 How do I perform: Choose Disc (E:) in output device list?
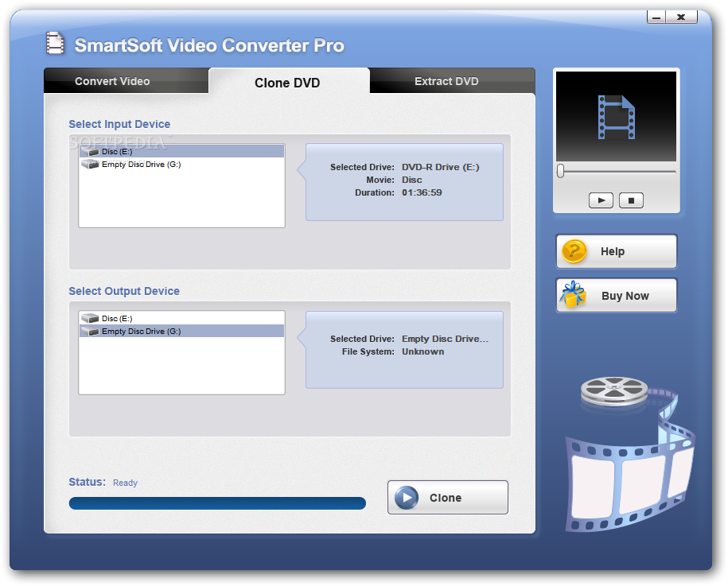click(x=181, y=318)
